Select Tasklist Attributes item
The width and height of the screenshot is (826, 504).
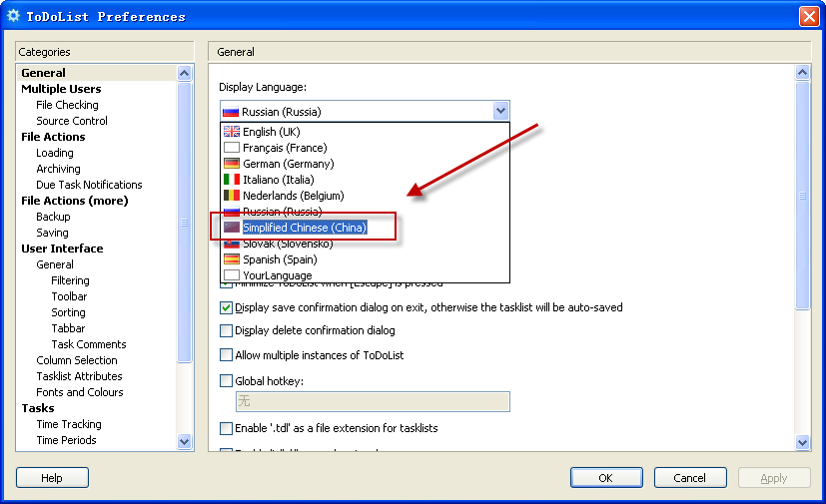point(79,376)
